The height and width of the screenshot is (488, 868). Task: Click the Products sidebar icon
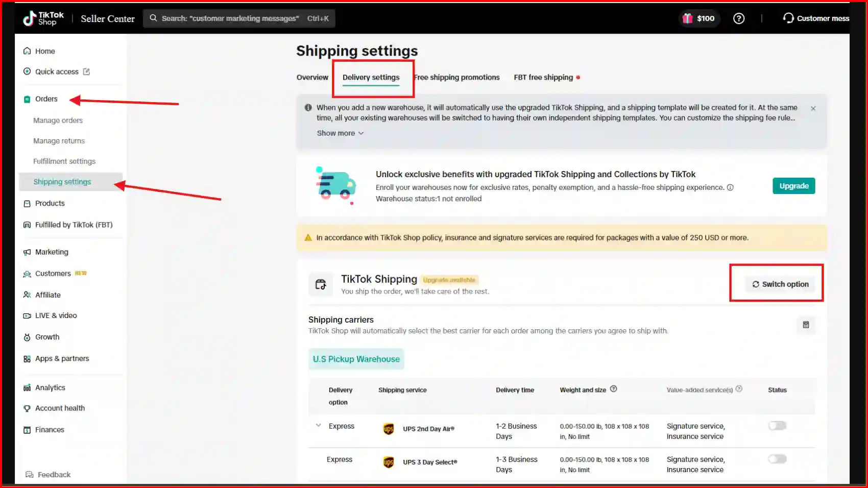[27, 203]
